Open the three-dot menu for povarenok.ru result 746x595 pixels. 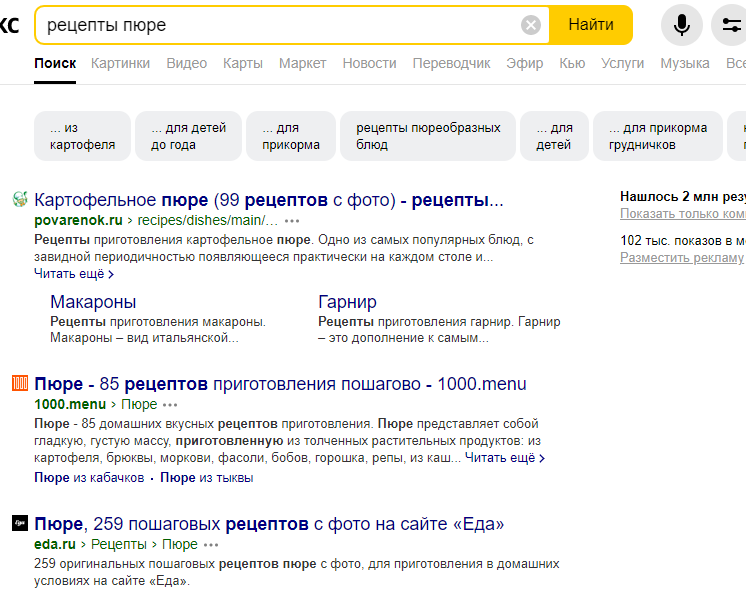point(292,221)
